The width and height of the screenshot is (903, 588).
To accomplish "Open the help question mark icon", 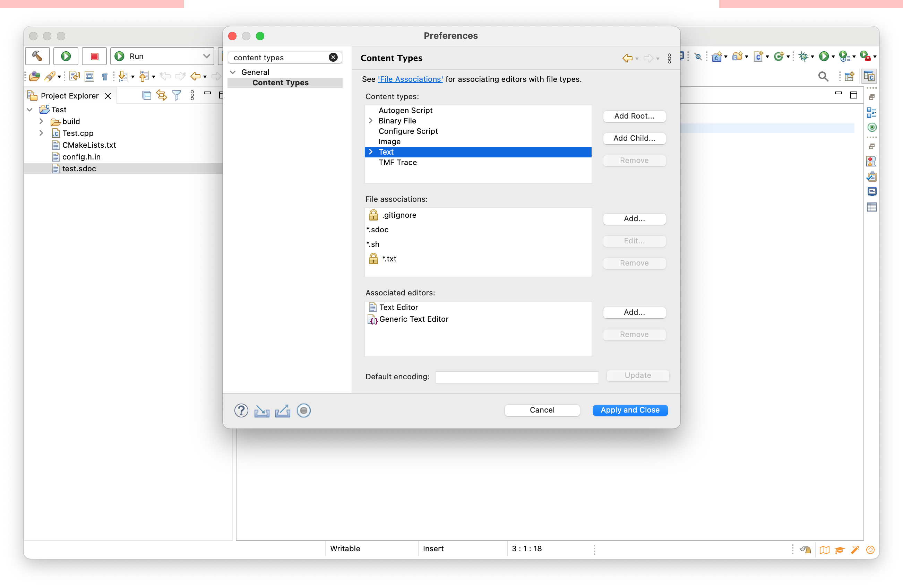I will 241,410.
